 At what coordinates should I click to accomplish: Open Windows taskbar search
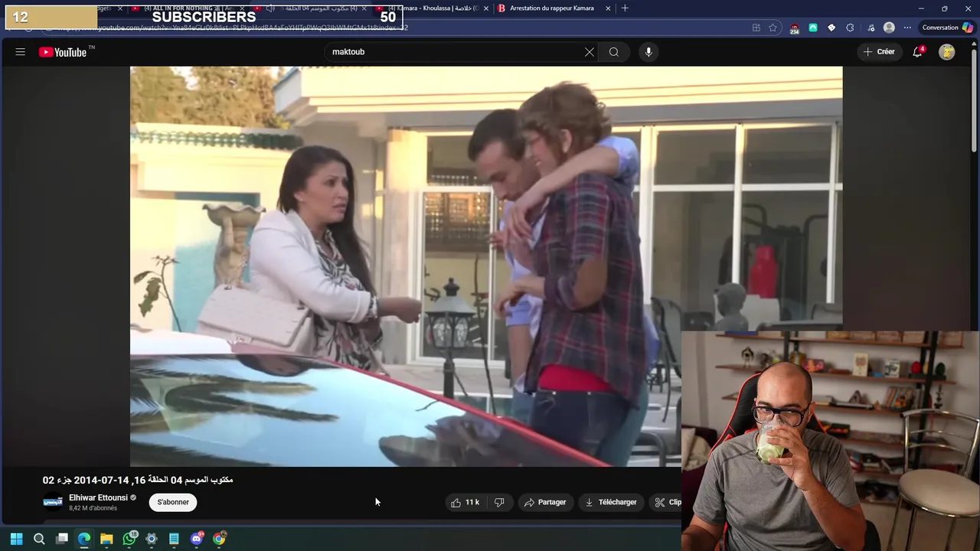39,539
